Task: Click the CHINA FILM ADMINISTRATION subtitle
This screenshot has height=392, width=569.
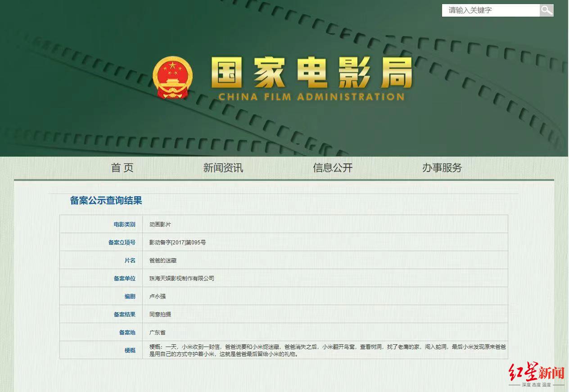Action: (312, 97)
